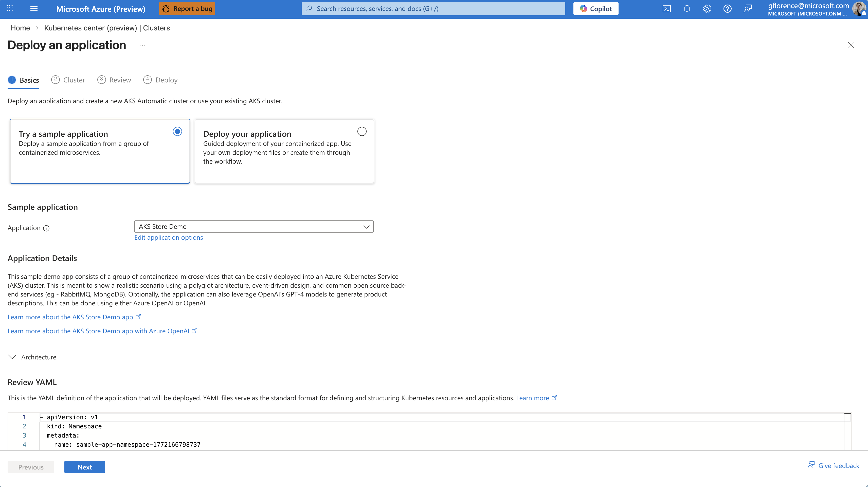Click the Previous button
868x487 pixels.
tap(31, 467)
